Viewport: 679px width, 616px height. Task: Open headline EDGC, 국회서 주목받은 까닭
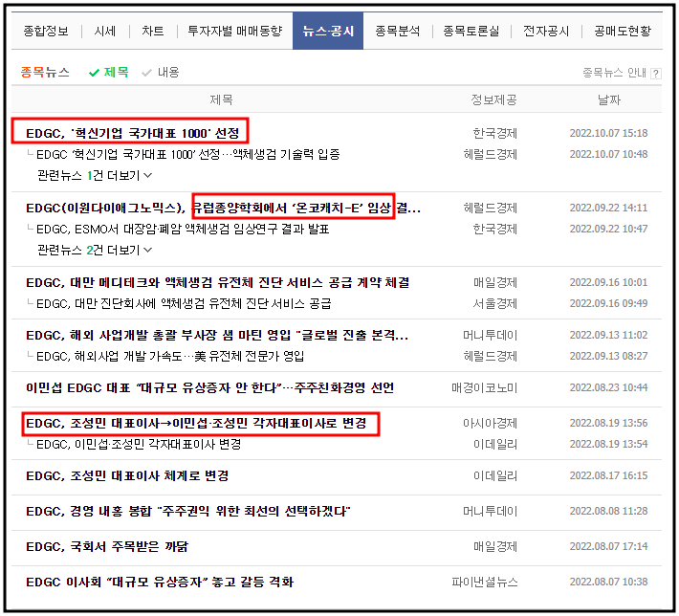tap(107, 547)
